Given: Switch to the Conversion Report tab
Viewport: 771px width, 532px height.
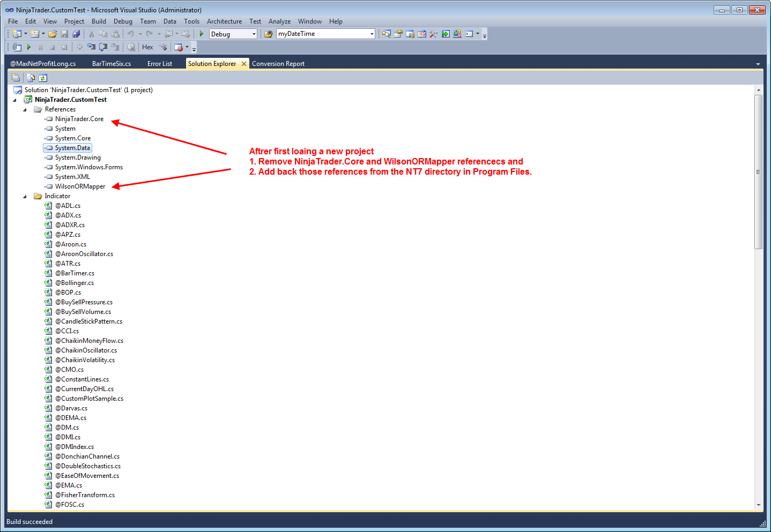Looking at the screenshot, I should coord(278,64).
